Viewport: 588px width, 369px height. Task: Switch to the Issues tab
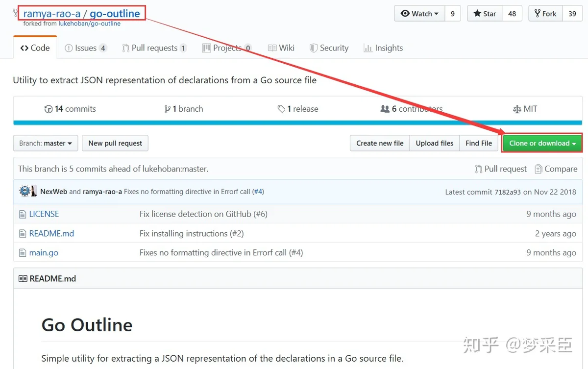pos(85,48)
